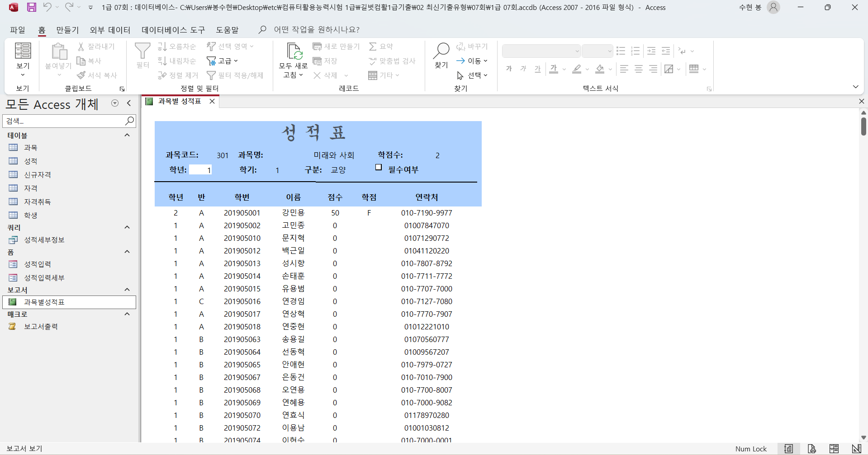The height and width of the screenshot is (455, 868).
Task: Switch to Print Preview from status bar
Action: [x=811, y=449]
